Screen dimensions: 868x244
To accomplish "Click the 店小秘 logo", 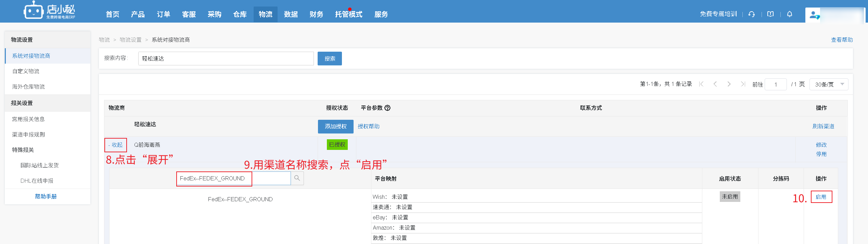I will pos(50,11).
